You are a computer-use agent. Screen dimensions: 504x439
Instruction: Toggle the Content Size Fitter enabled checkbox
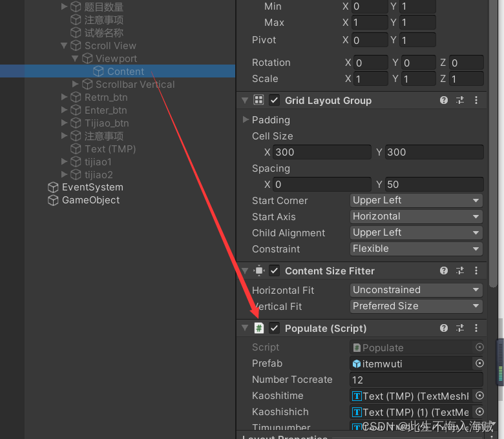pyautogui.click(x=274, y=271)
